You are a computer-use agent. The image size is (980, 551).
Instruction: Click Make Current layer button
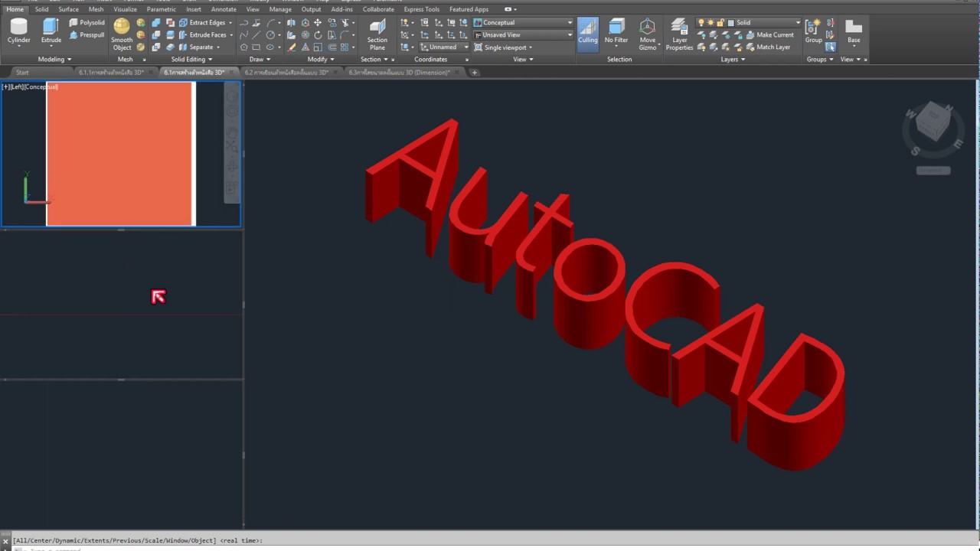click(769, 35)
